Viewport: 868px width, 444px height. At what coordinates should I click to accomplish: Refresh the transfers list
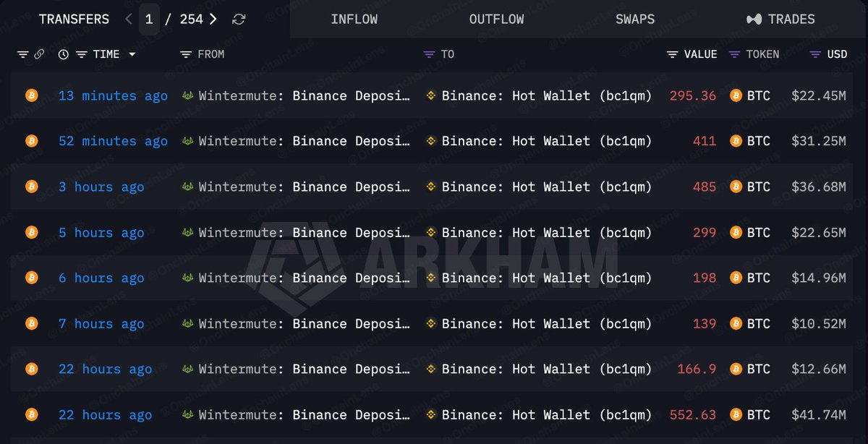(x=239, y=20)
